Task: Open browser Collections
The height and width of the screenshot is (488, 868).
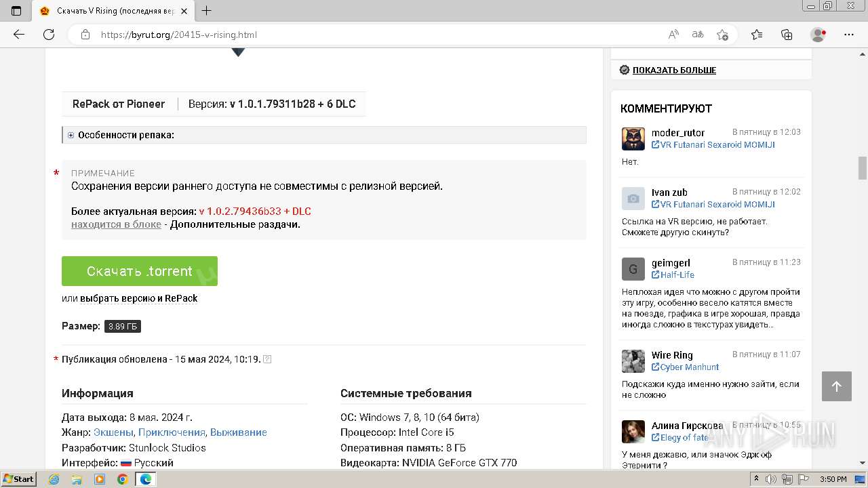Action: point(787,35)
